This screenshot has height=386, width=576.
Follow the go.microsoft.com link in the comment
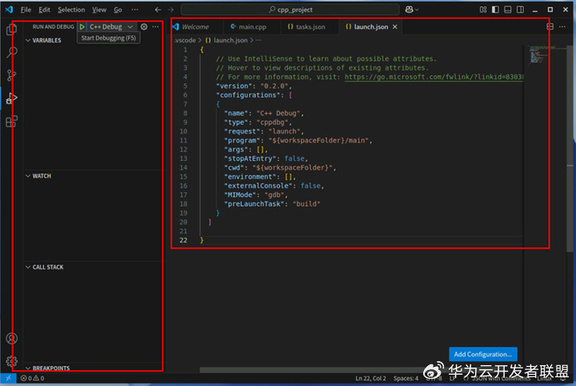pos(433,77)
